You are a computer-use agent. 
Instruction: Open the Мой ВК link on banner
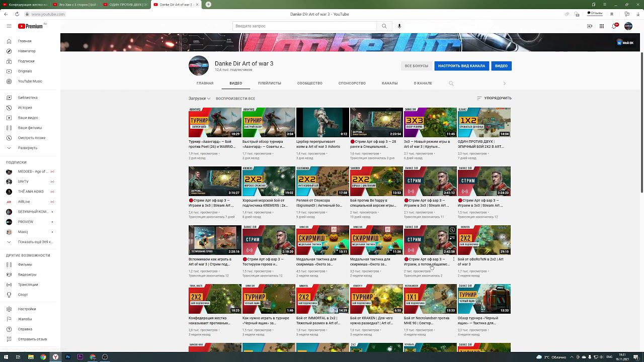point(626,43)
